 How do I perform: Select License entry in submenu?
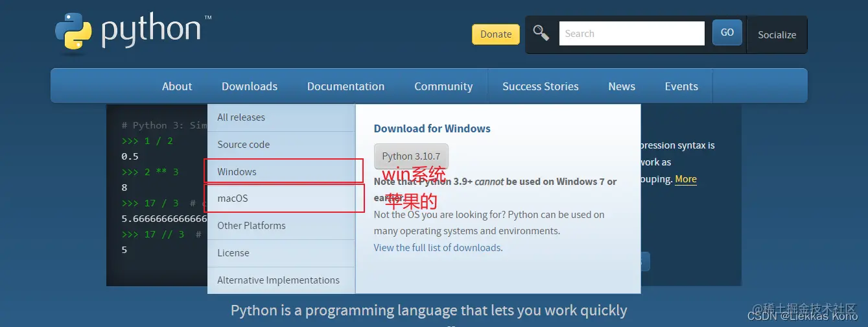(x=281, y=253)
